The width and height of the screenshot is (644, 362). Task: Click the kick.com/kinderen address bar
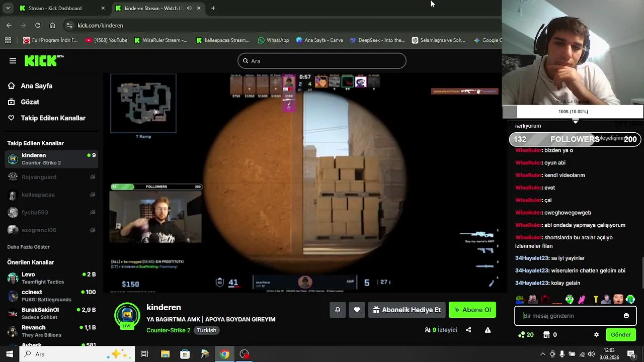click(x=282, y=25)
